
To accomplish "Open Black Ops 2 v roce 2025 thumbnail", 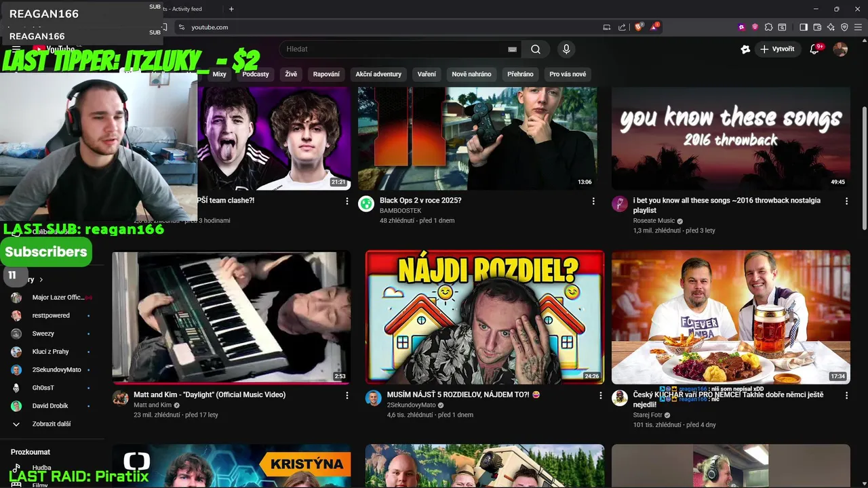I will [477, 138].
